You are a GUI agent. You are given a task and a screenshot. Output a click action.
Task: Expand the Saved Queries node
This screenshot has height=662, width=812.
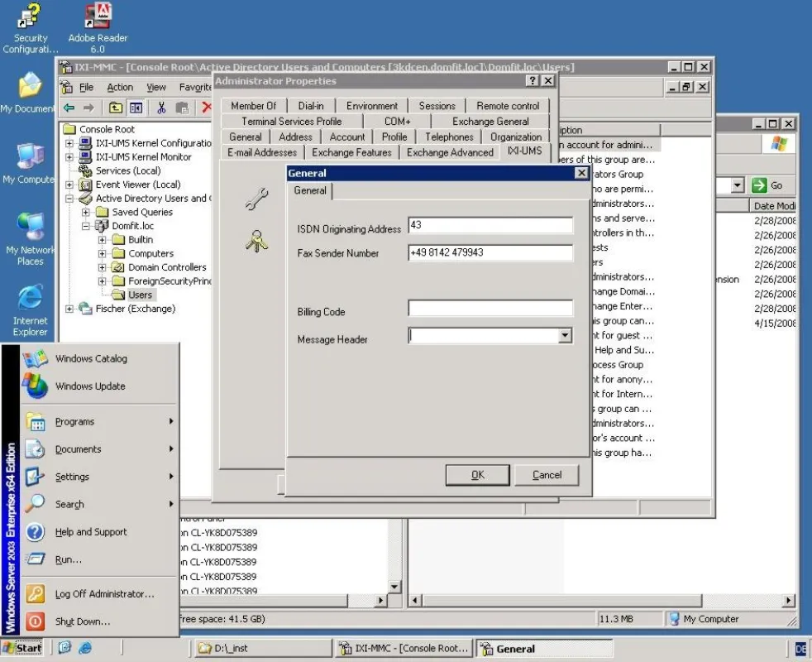[86, 212]
